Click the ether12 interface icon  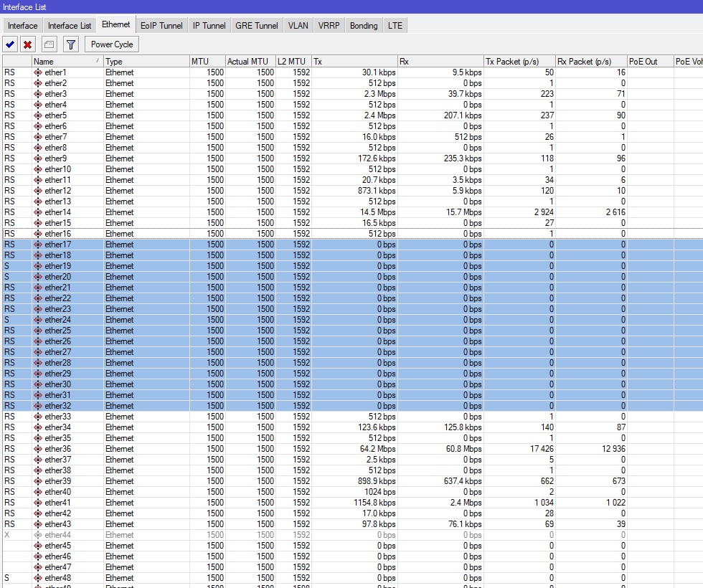38,191
